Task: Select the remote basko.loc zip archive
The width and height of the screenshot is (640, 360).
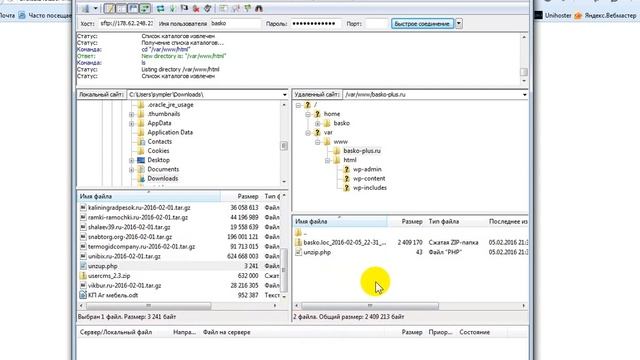Action: click(344, 242)
